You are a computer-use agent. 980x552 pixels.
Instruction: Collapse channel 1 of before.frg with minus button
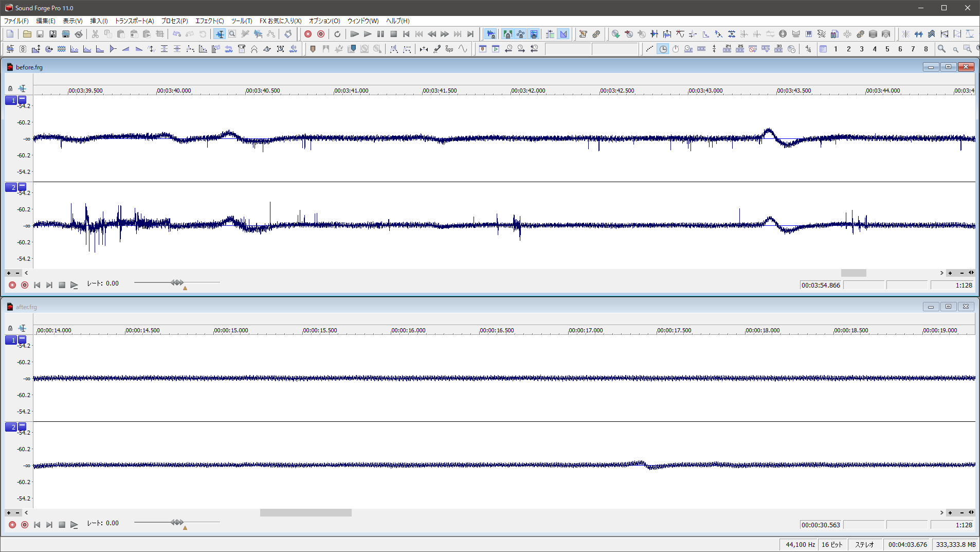[22, 100]
